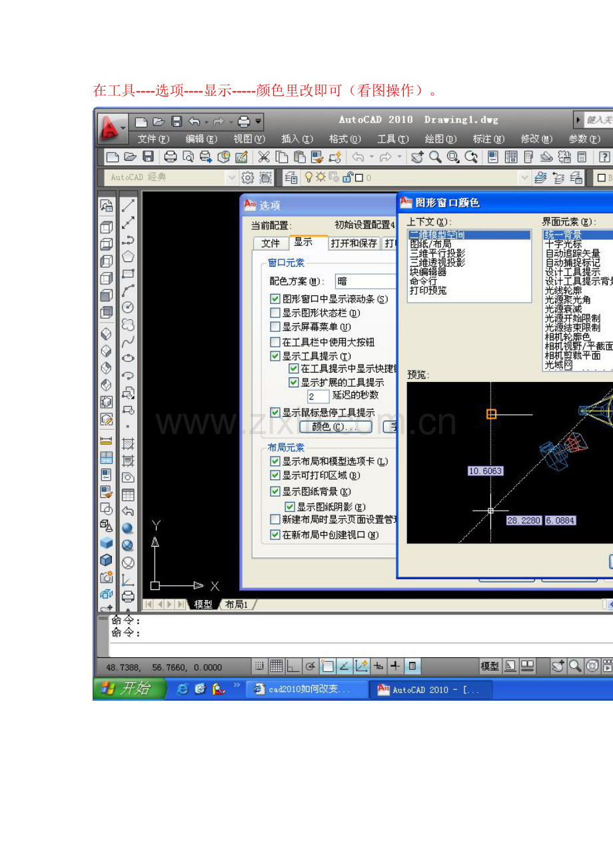Click the Save floppy disk icon
Image resolution: width=613 pixels, height=868 pixels.
pyautogui.click(x=149, y=157)
